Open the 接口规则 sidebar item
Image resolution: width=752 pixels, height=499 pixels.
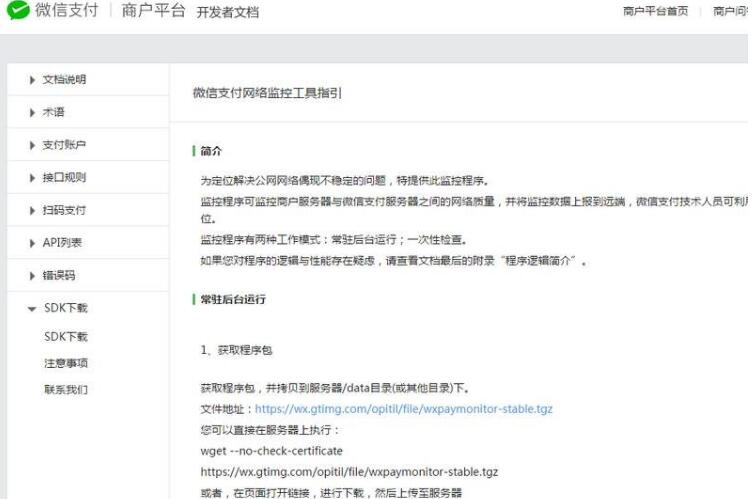click(x=64, y=178)
